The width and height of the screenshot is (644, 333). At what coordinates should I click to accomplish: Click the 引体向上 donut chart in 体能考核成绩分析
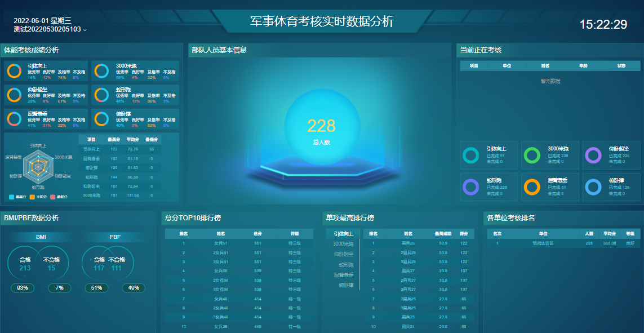[x=14, y=71]
